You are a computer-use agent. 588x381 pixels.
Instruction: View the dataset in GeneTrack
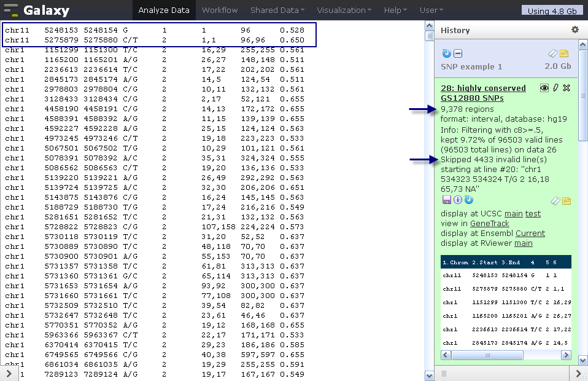pyautogui.click(x=489, y=223)
